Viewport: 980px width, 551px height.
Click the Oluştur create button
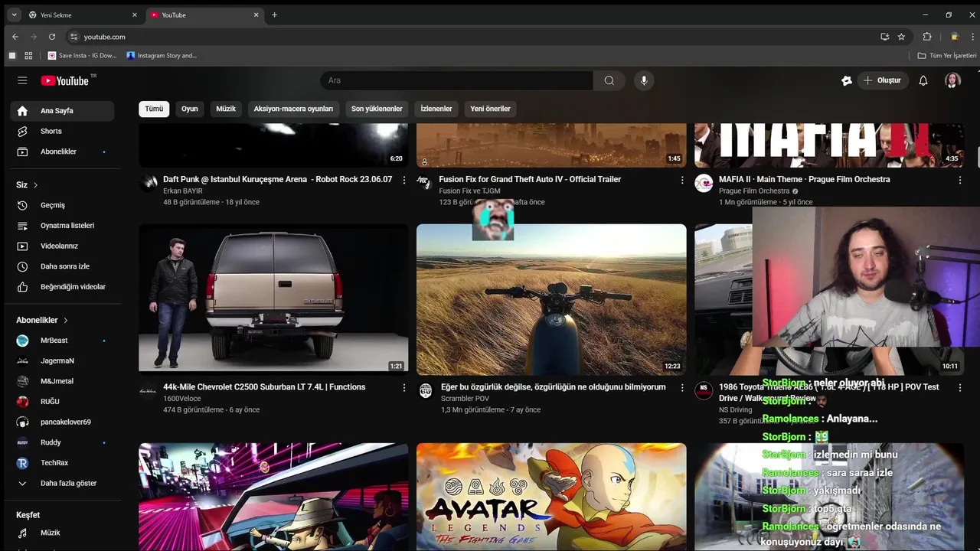coord(882,80)
